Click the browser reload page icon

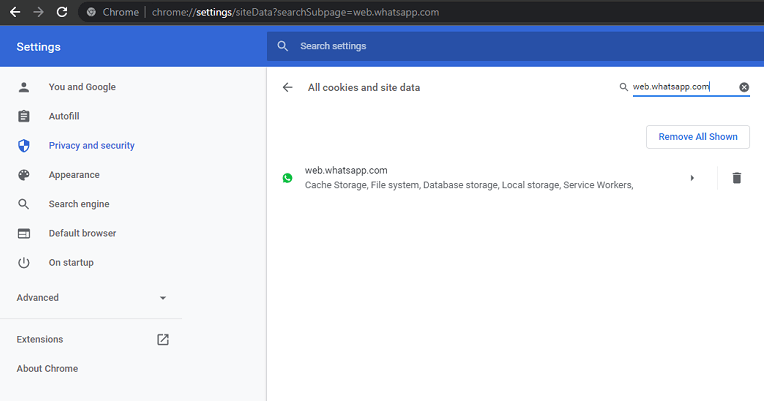pyautogui.click(x=62, y=12)
